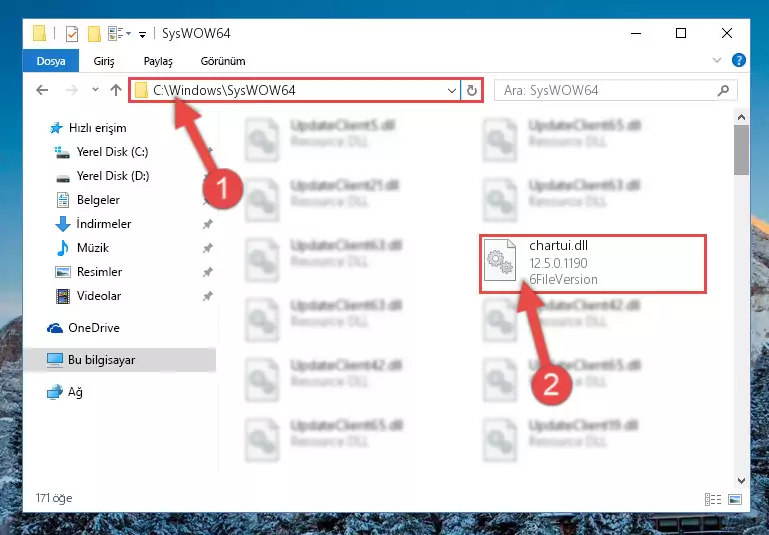Unpin Videolar using its pin icon

tap(208, 296)
